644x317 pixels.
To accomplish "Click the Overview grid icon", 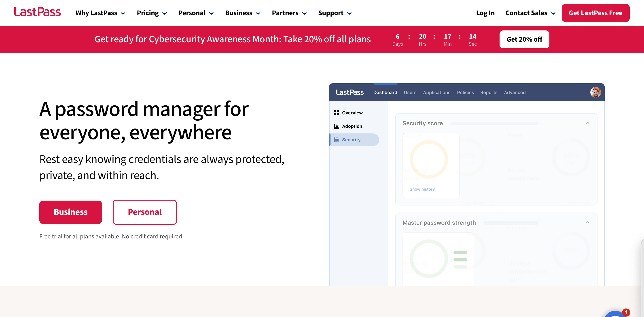I will pos(337,113).
